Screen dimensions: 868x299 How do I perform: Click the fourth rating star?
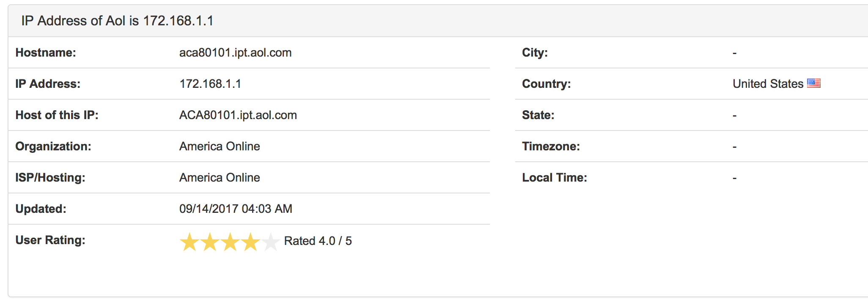(x=250, y=242)
